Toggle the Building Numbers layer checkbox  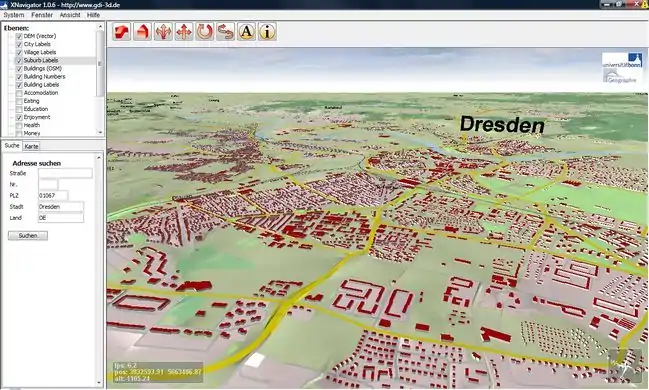(19, 77)
